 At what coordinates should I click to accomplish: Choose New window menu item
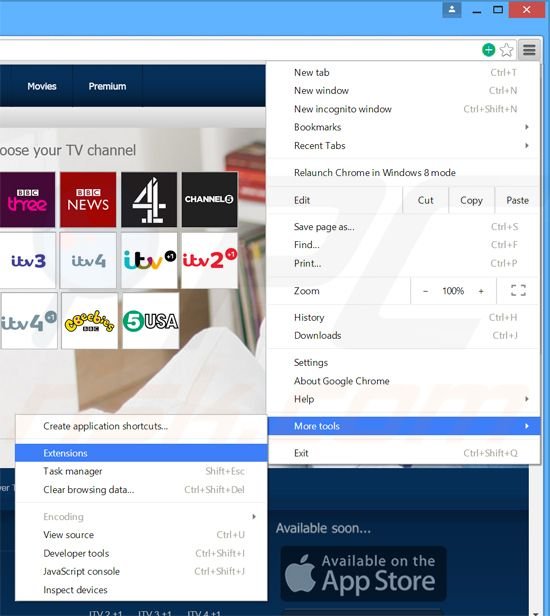[x=405, y=91]
